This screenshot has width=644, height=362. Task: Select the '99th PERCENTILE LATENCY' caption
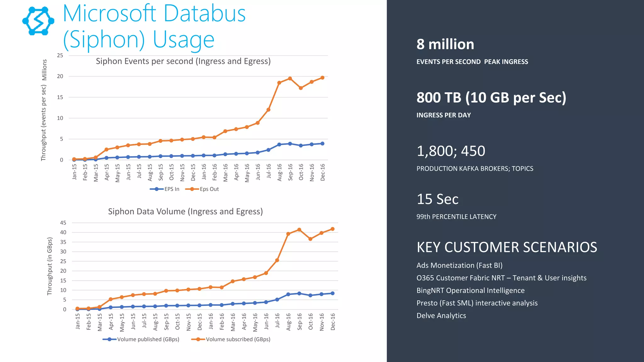coord(456,217)
